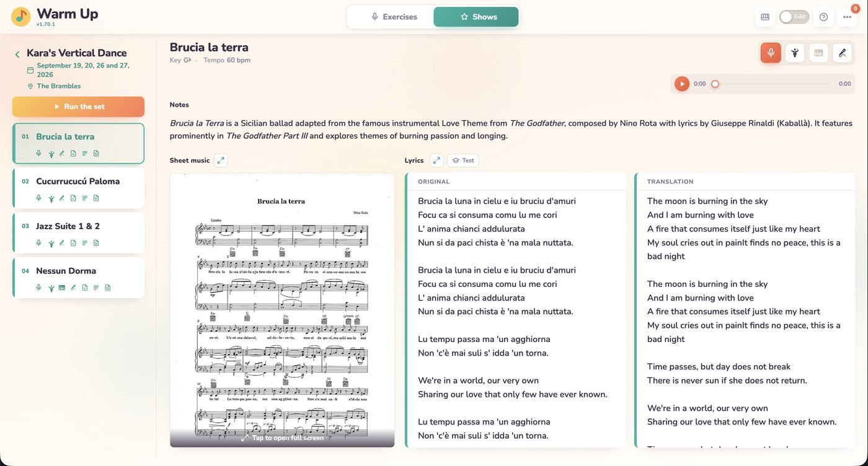The height and width of the screenshot is (466, 868).
Task: Click the v1.70.1 version label
Action: point(46,24)
